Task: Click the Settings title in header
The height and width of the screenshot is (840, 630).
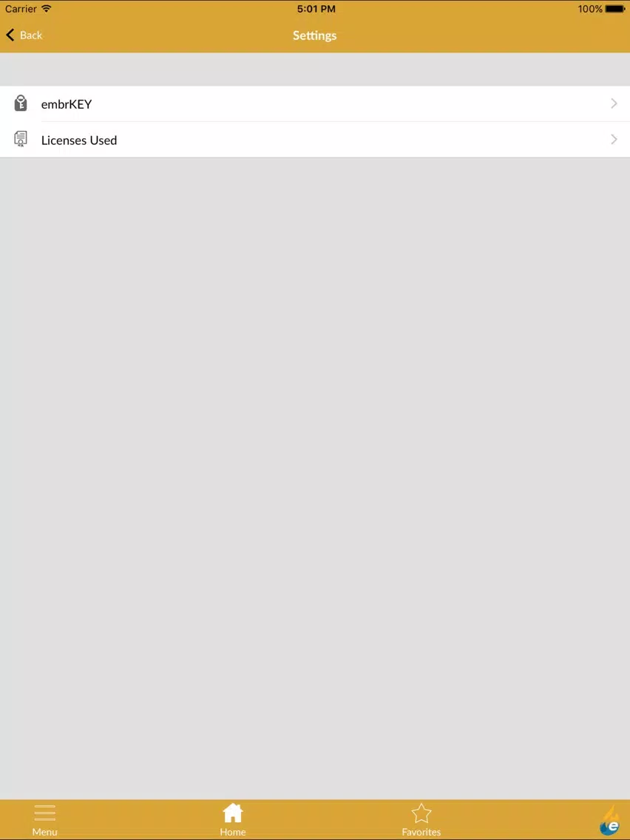Action: pos(315,35)
